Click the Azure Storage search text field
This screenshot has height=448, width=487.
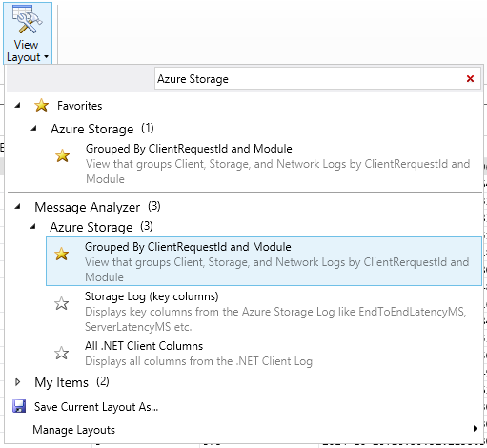point(310,79)
